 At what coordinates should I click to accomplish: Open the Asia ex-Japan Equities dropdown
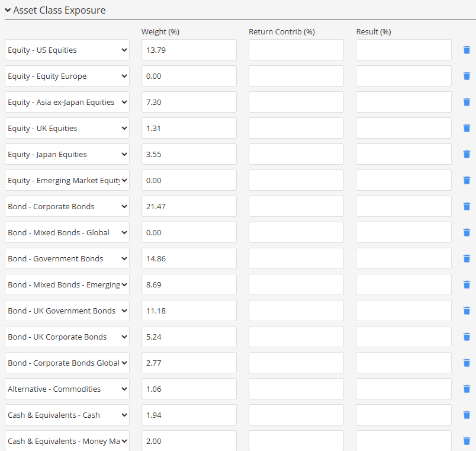pyautogui.click(x=67, y=102)
